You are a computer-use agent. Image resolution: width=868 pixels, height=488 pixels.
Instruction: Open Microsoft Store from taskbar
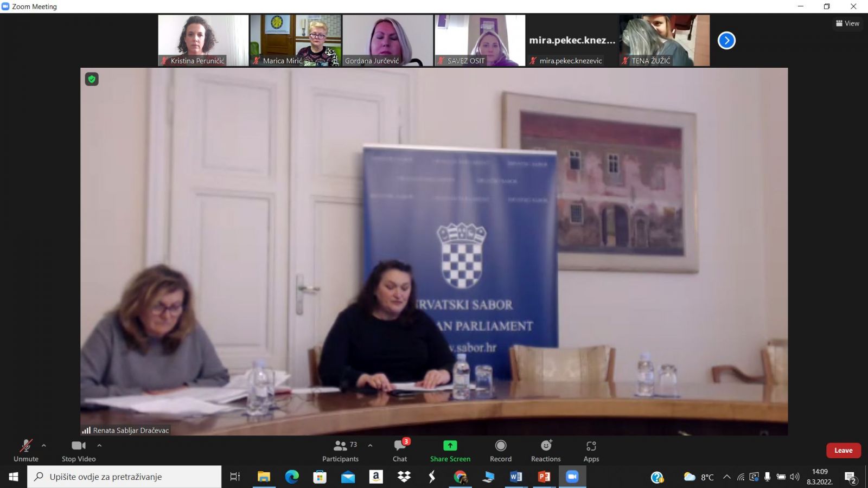point(320,477)
